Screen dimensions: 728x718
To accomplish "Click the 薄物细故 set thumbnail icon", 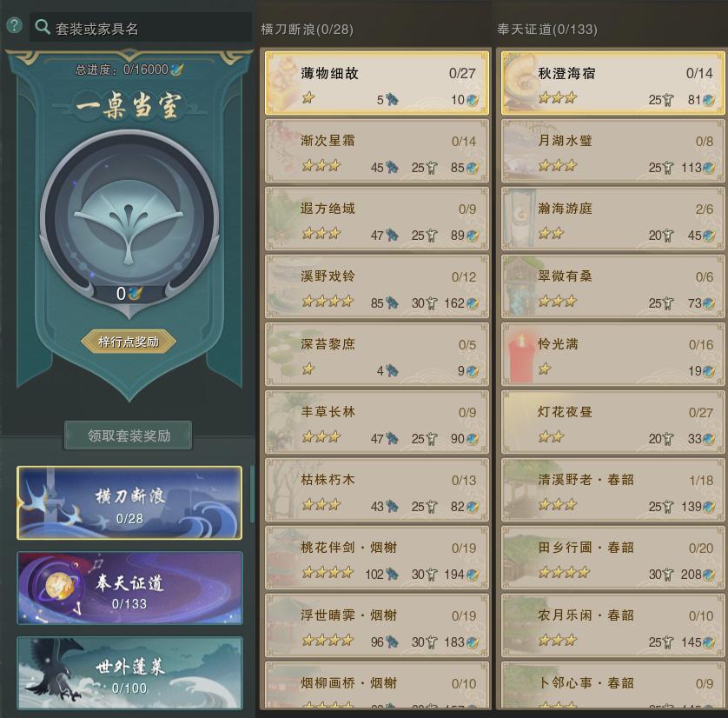I will click(x=282, y=83).
